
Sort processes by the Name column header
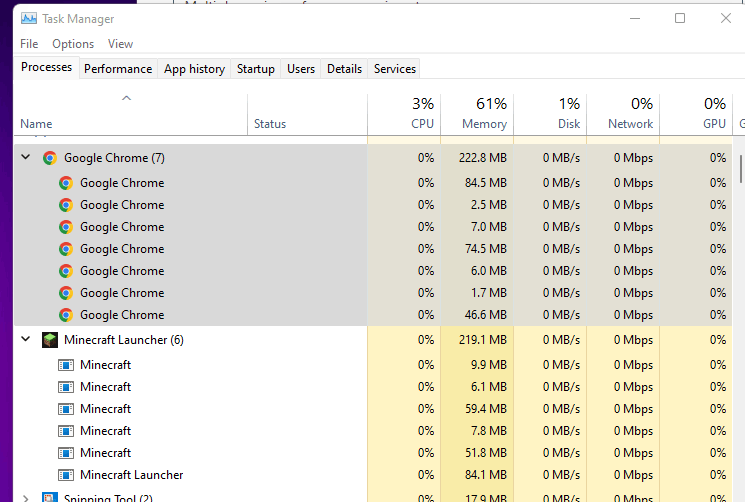coord(131,114)
